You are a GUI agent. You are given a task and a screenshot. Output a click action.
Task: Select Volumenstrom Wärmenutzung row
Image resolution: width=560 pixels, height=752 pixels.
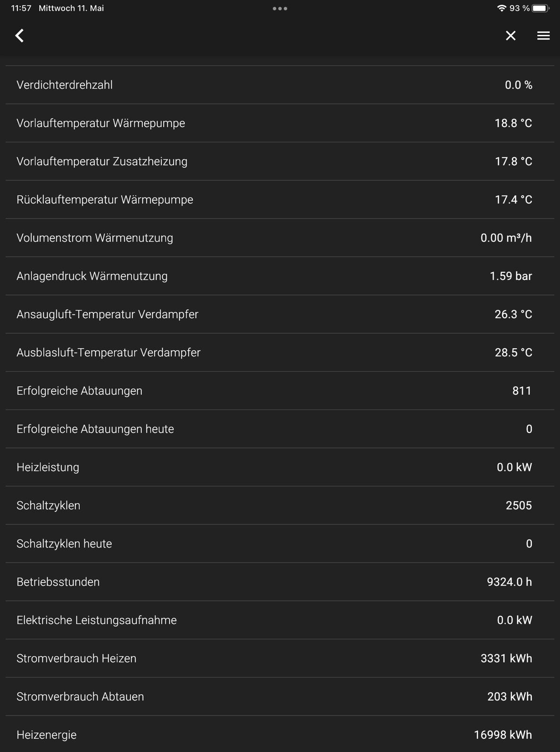pyautogui.click(x=280, y=237)
